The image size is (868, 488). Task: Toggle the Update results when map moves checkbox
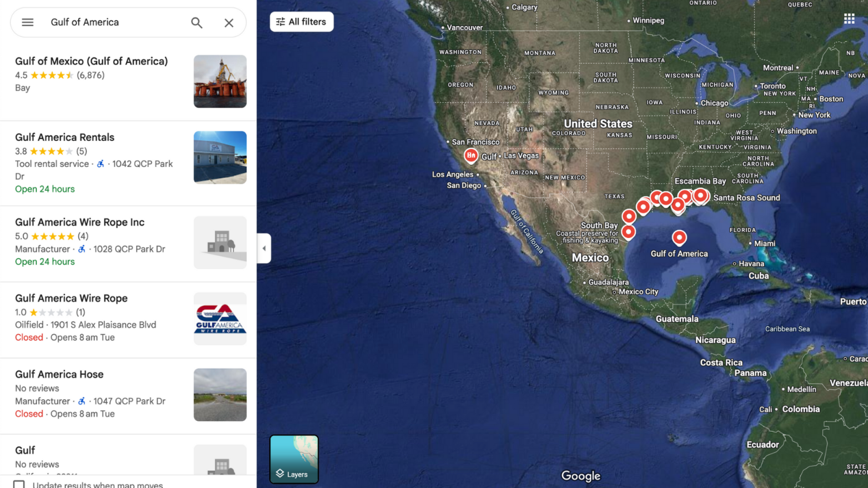pos(20,485)
